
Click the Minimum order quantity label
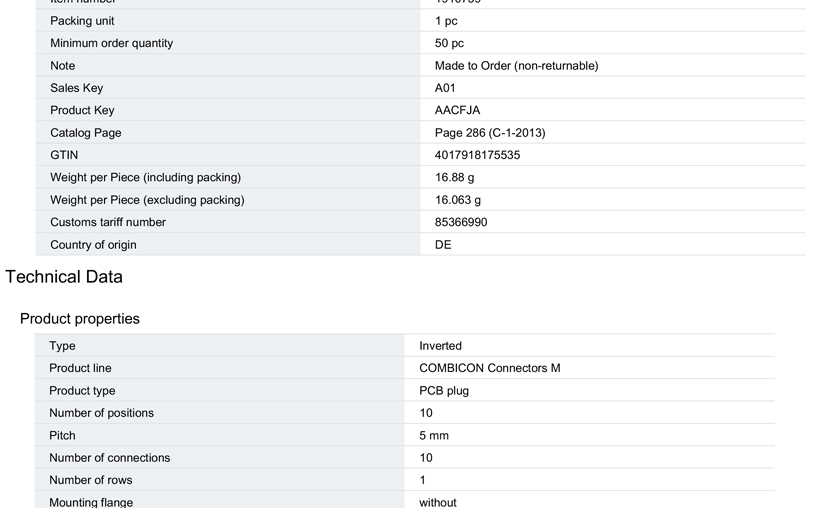[x=111, y=43]
